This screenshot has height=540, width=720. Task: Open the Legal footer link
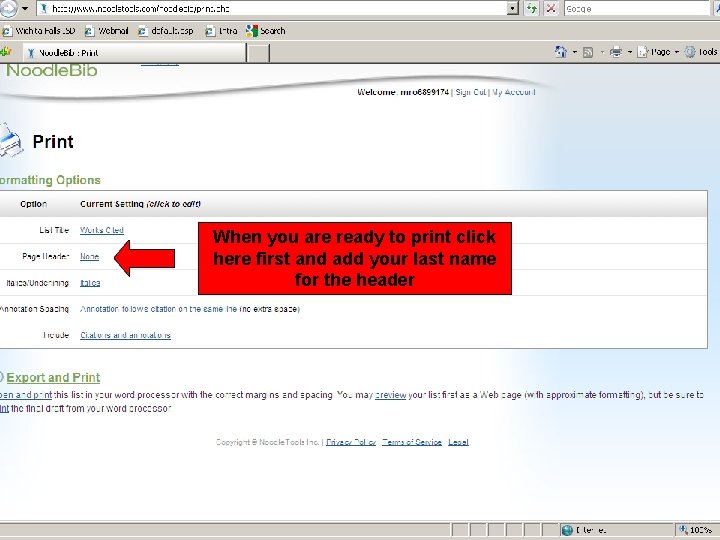point(458,442)
